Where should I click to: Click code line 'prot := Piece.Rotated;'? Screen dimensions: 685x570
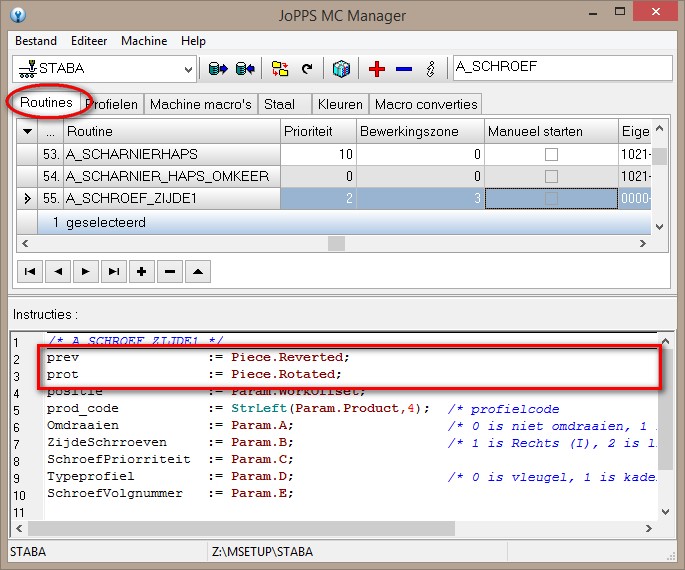194,374
